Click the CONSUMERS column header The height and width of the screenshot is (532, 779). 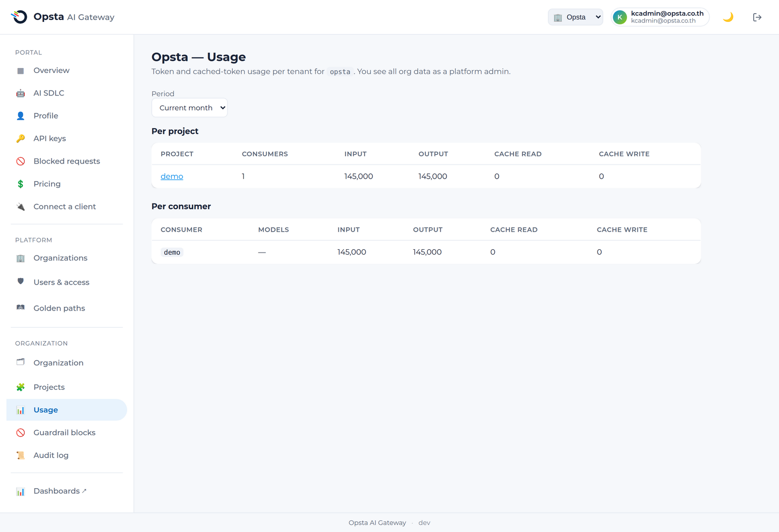(x=265, y=154)
